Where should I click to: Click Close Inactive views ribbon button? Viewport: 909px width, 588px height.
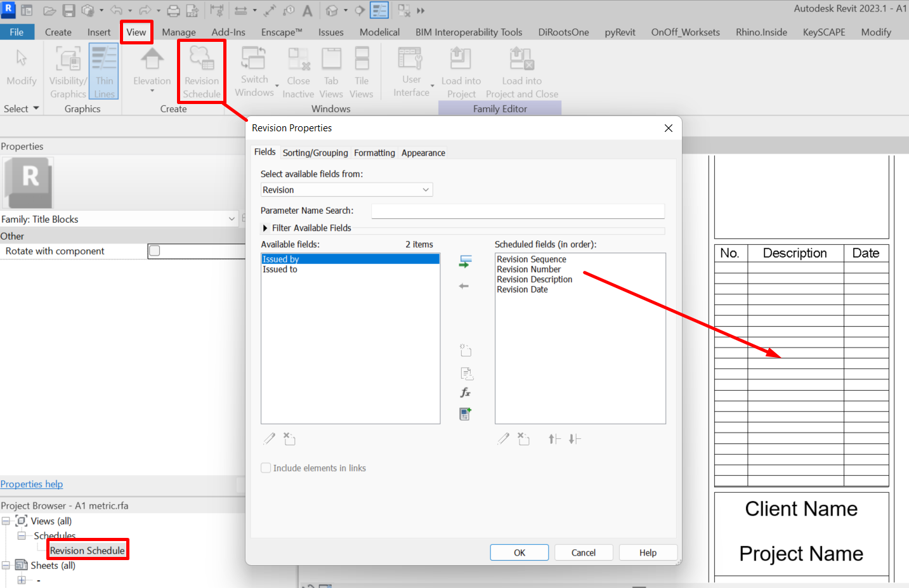(x=298, y=72)
